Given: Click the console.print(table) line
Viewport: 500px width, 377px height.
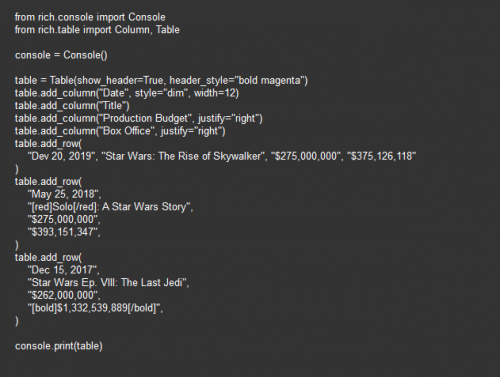Looking at the screenshot, I should pos(59,346).
